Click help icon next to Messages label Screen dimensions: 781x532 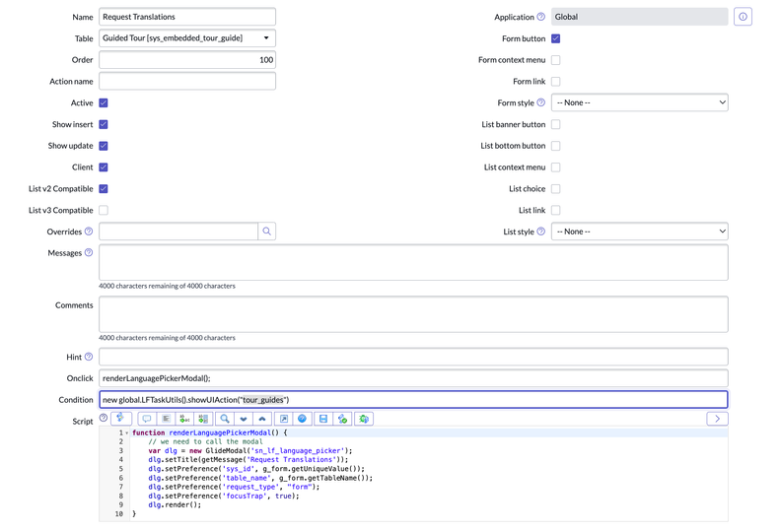[x=89, y=253]
